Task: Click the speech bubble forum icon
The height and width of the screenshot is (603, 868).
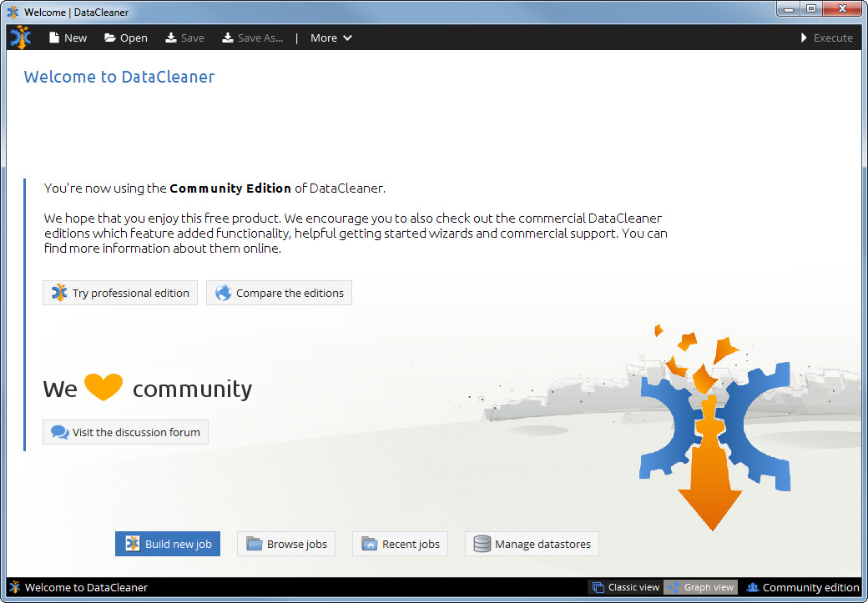Action: (x=59, y=432)
